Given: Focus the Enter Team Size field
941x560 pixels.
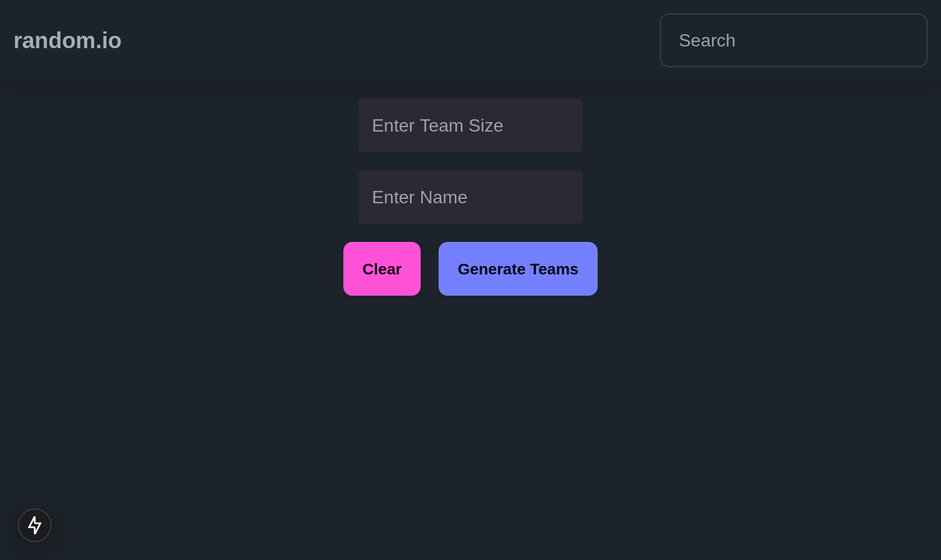Looking at the screenshot, I should [470, 125].
